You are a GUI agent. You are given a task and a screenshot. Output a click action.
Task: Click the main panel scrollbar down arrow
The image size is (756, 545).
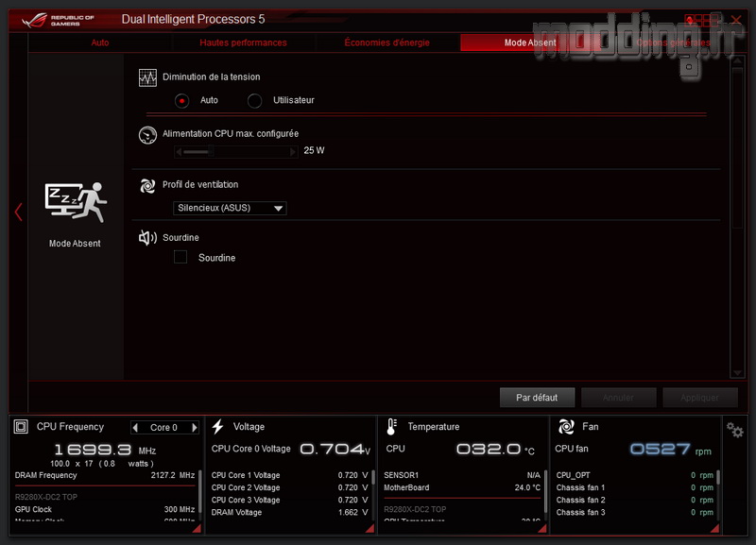(737, 373)
